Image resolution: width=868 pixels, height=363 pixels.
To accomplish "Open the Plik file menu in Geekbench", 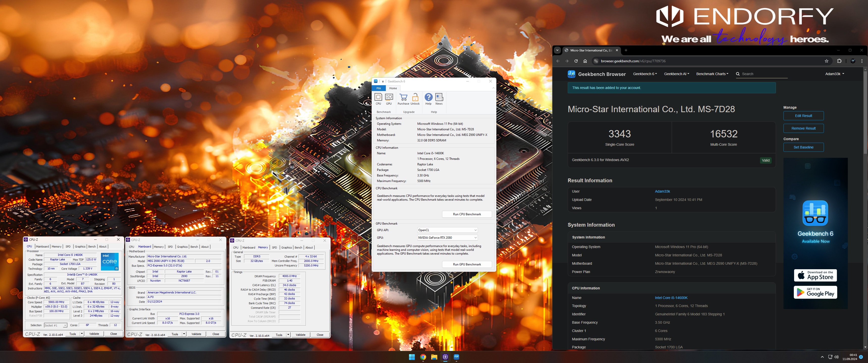I will point(379,88).
